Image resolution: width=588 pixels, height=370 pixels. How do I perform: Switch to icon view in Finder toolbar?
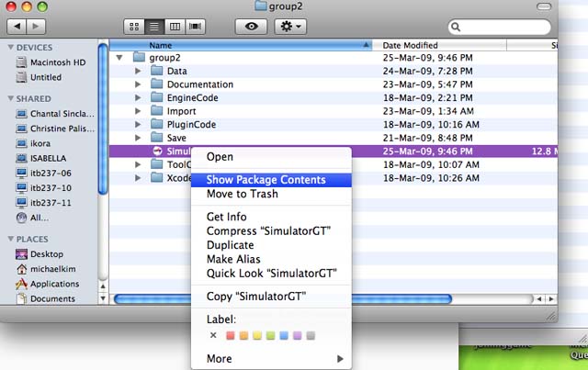point(133,28)
